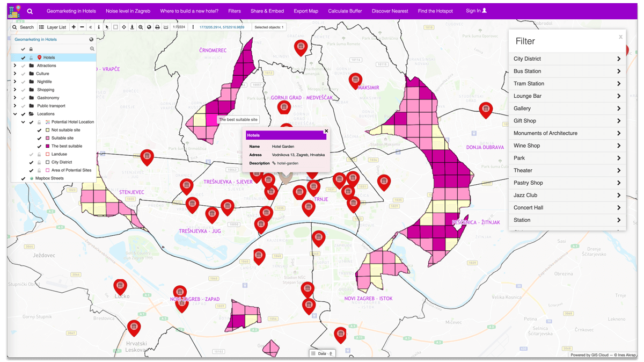Click the print map icon
Image resolution: width=644 pixels, height=362 pixels.
pos(157,27)
